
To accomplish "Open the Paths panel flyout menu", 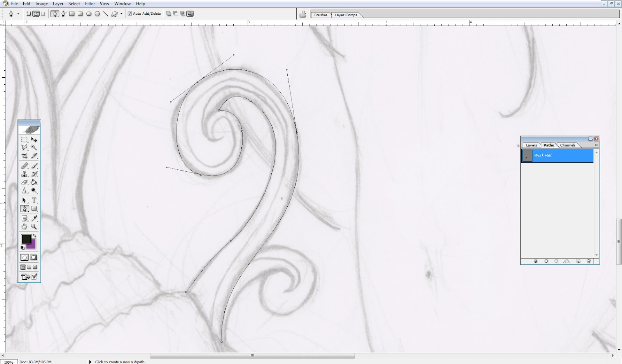I will pyautogui.click(x=596, y=145).
